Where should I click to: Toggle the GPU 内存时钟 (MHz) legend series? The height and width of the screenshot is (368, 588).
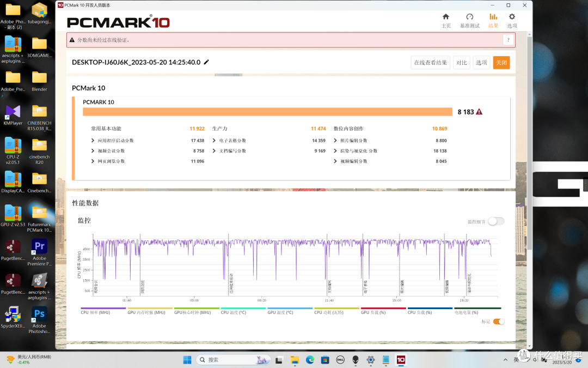click(150, 311)
